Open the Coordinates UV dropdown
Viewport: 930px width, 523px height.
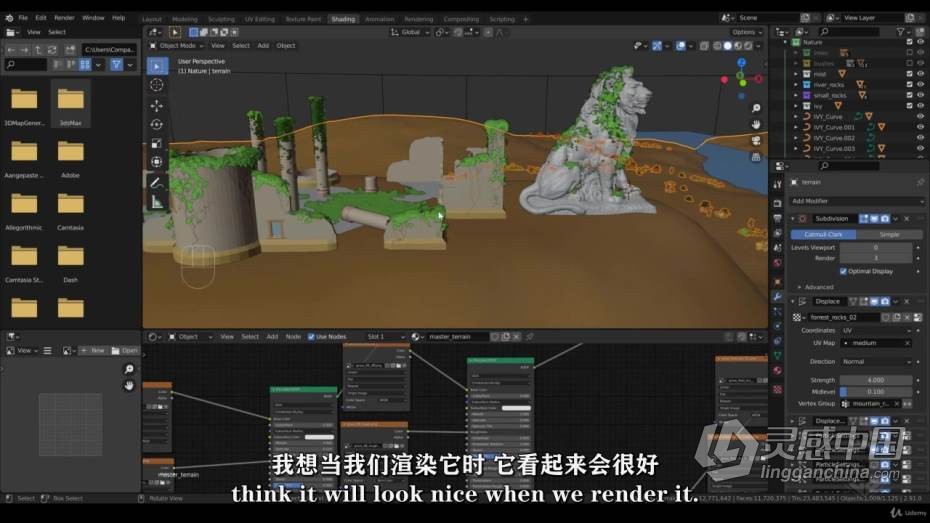[875, 330]
